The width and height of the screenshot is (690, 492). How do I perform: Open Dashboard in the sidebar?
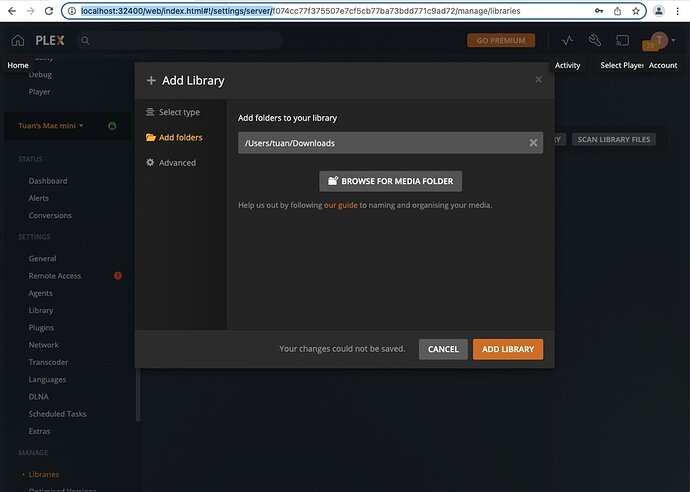click(x=48, y=181)
